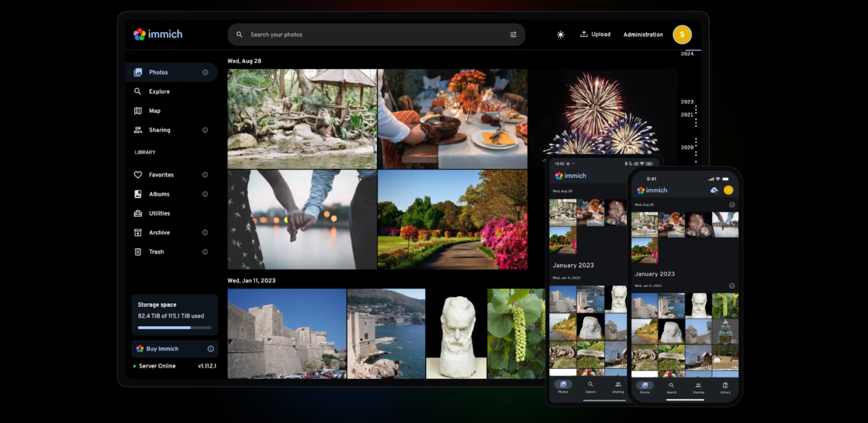Click the info icon beside Favorites

205,175
